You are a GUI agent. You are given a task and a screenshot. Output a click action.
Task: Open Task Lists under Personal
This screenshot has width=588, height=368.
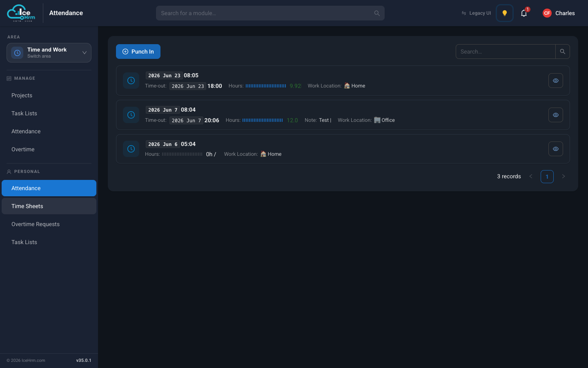point(49,242)
